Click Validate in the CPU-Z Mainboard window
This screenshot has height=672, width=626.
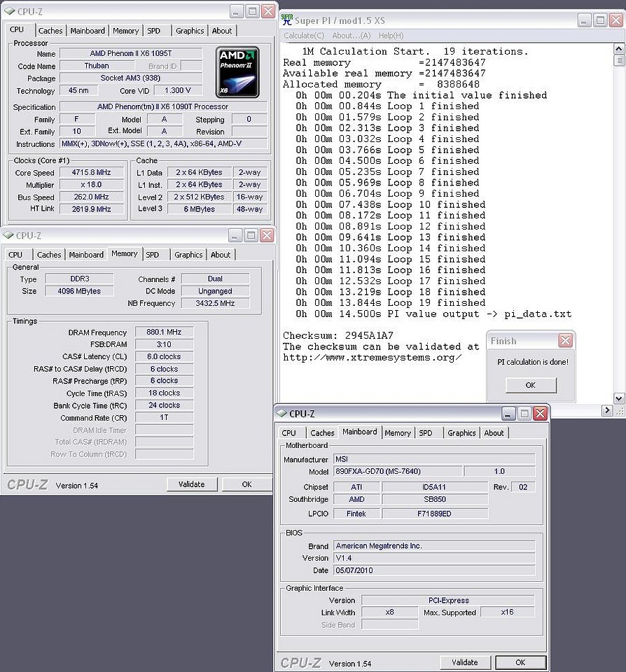tap(464, 662)
